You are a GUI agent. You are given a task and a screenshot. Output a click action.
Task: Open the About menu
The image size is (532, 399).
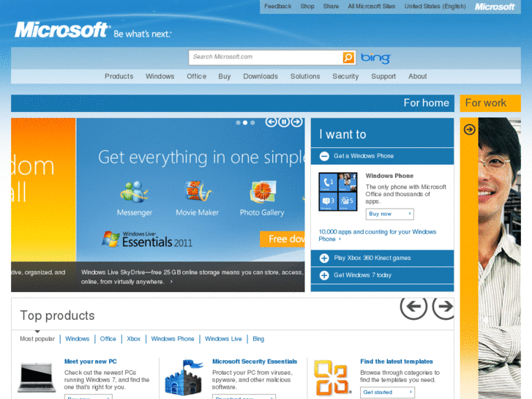pos(417,76)
